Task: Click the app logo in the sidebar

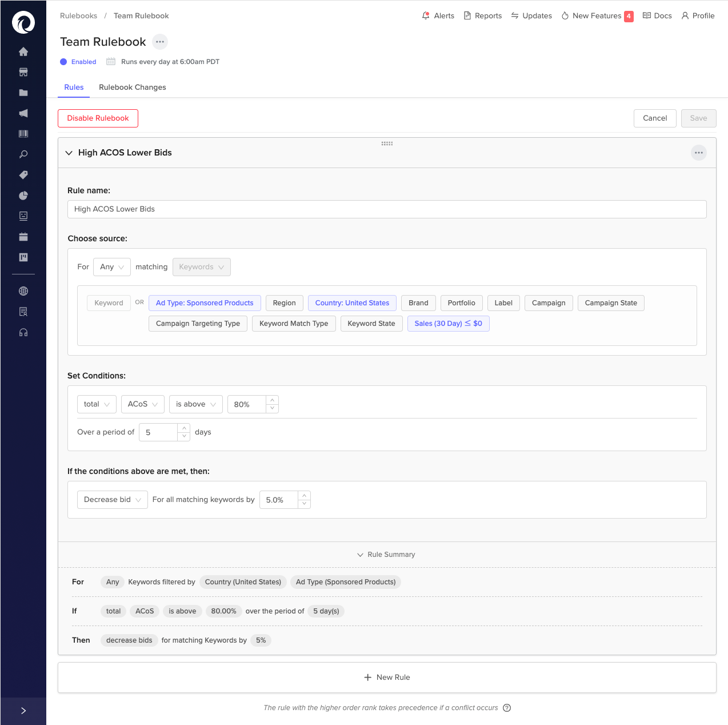Action: pos(23,22)
